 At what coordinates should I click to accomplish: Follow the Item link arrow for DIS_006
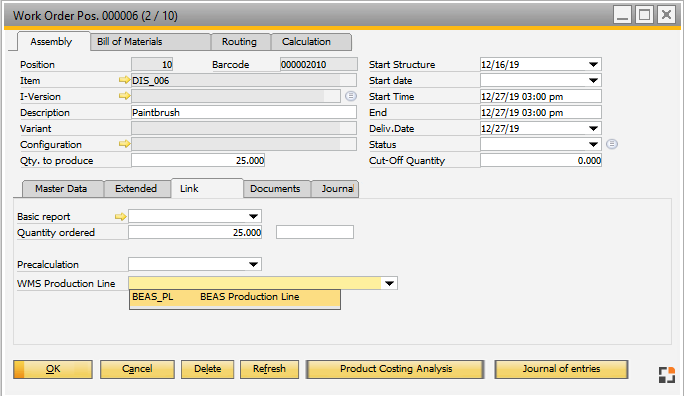pos(124,80)
